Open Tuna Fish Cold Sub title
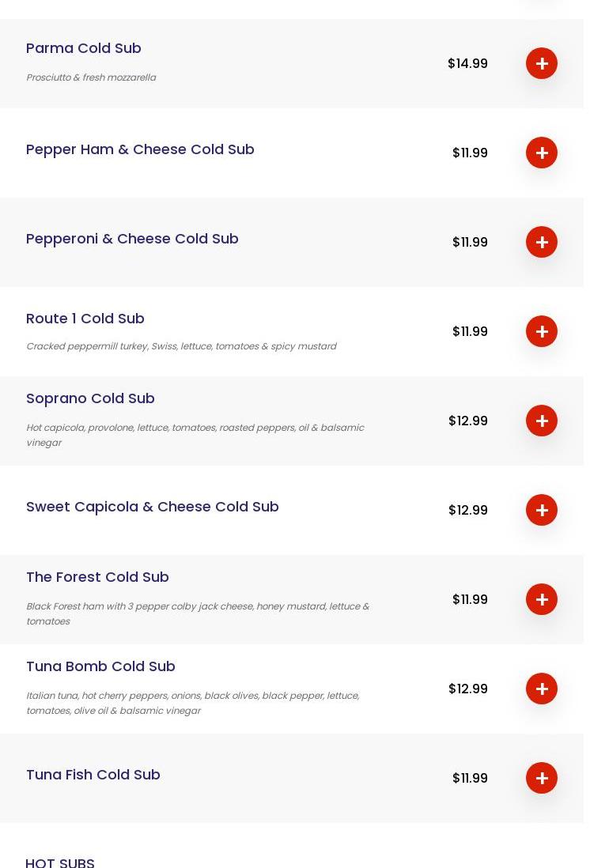 coord(93,775)
